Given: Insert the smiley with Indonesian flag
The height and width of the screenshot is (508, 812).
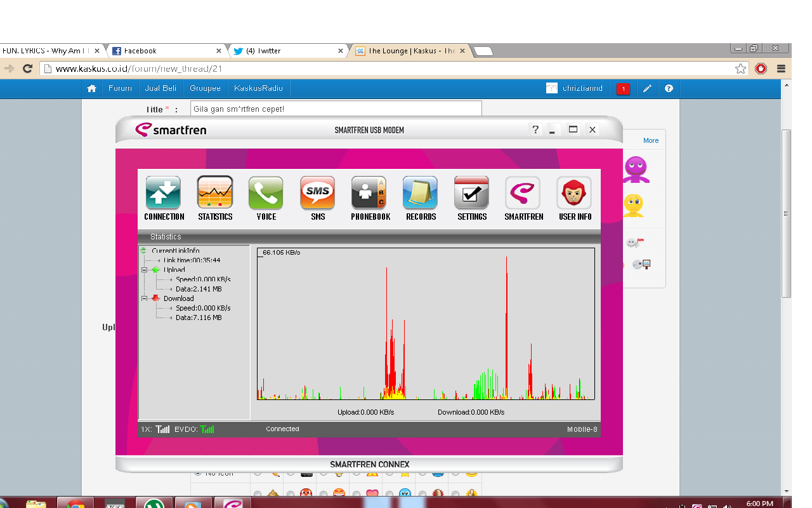Looking at the screenshot, I should coord(636,242).
